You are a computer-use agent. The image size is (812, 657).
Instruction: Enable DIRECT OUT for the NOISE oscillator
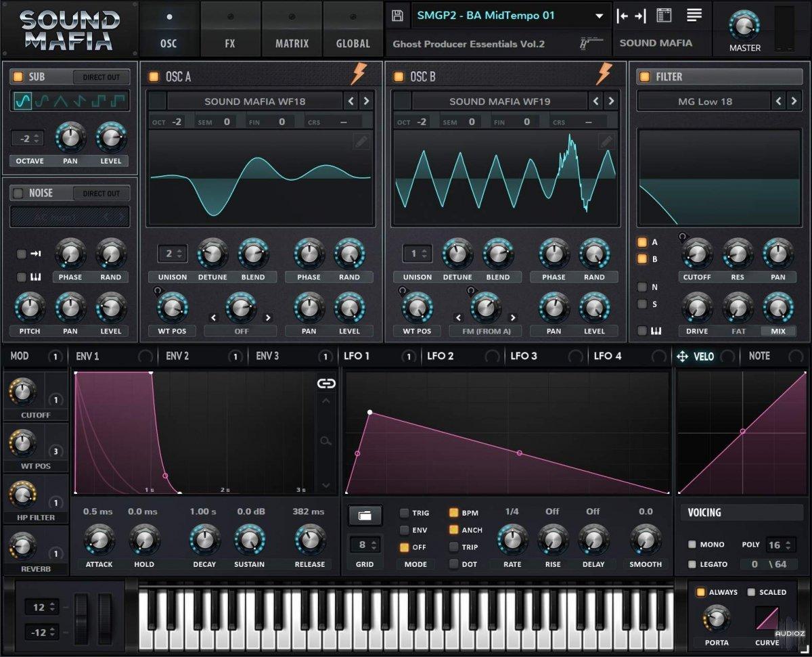click(101, 194)
